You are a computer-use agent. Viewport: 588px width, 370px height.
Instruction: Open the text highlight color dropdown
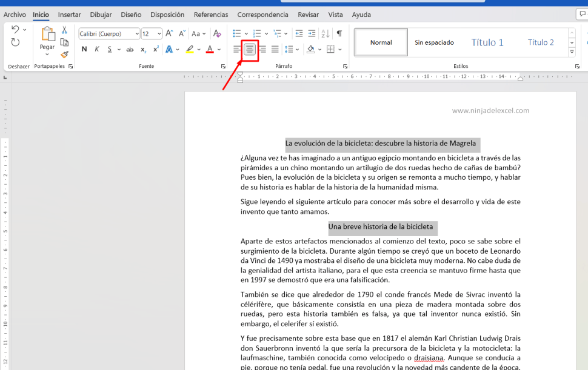coord(198,50)
